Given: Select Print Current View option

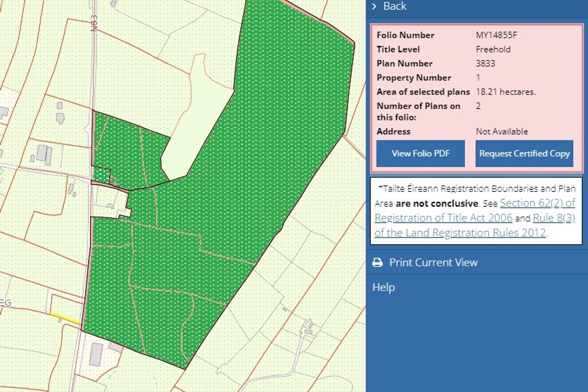Looking at the screenshot, I should (433, 263).
